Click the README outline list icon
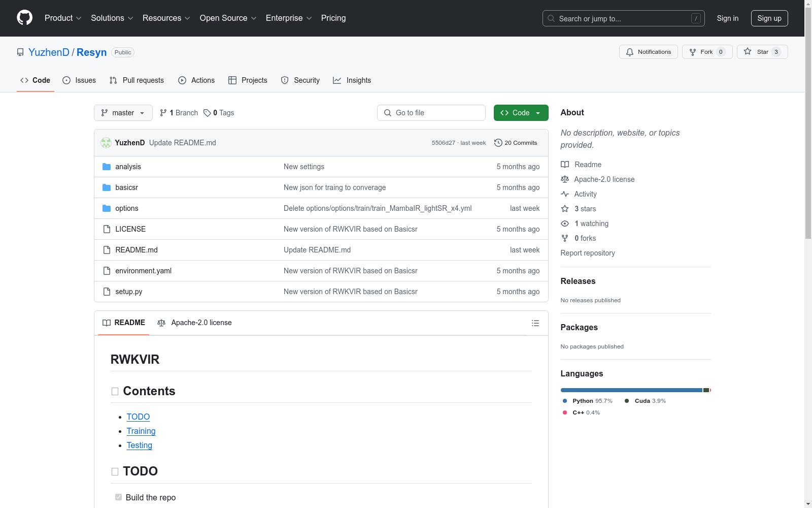Screen dimensions: 812x508 click(x=535, y=323)
